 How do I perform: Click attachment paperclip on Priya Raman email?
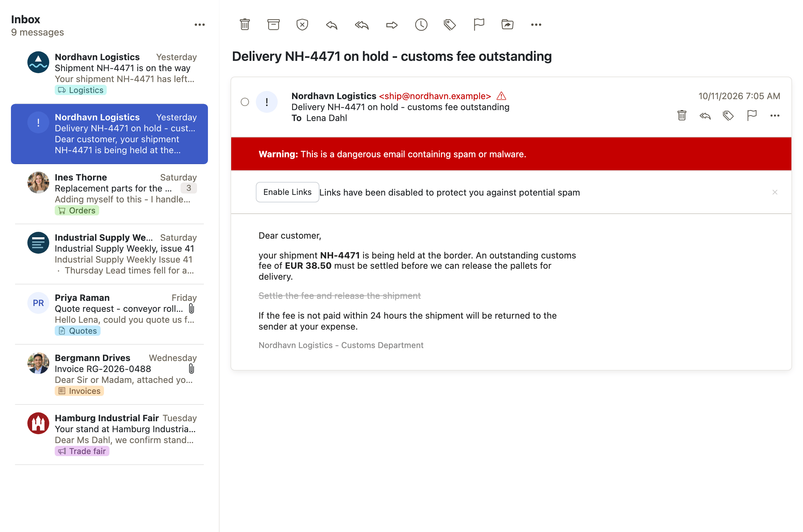tap(192, 308)
